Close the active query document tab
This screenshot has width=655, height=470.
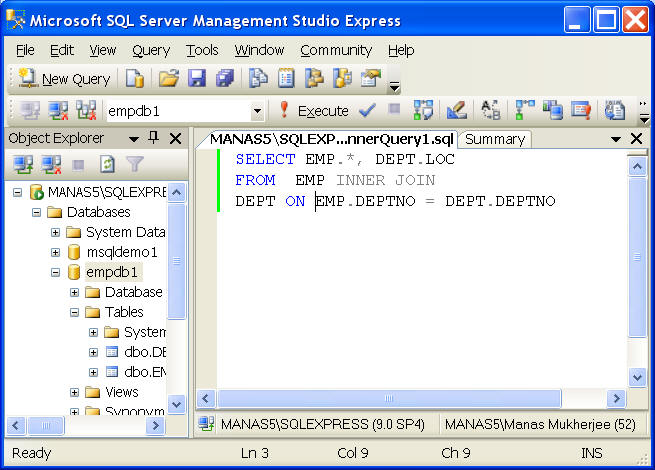(x=636, y=139)
